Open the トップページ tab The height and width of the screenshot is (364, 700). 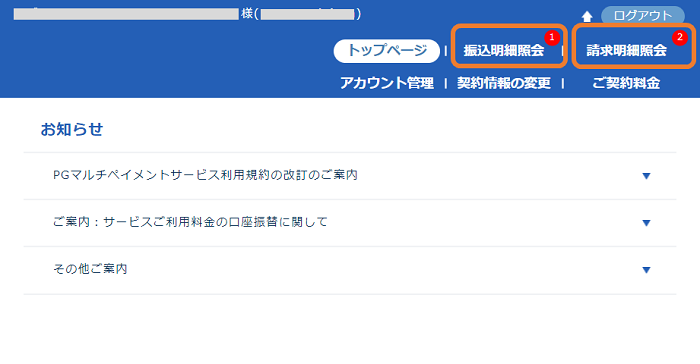point(387,50)
